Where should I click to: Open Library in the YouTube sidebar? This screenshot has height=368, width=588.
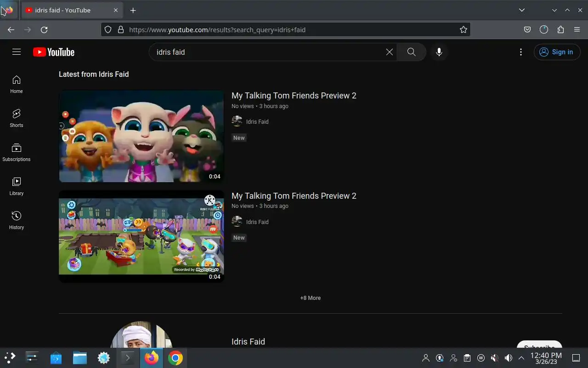pyautogui.click(x=17, y=187)
